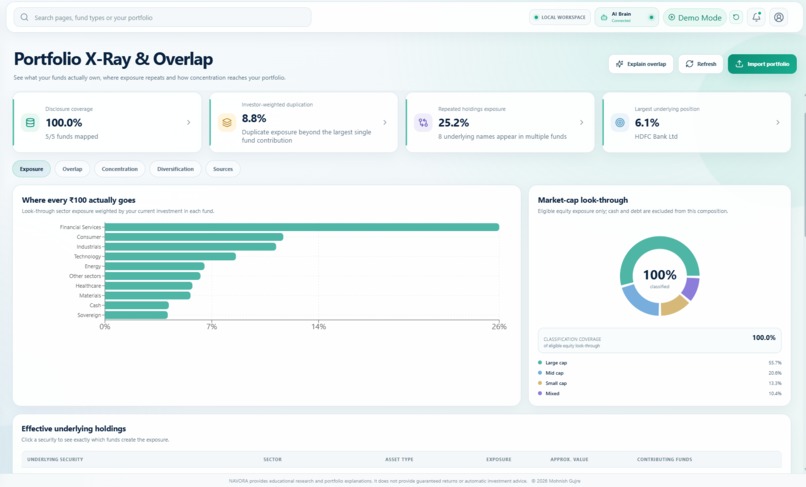Screen dimensions: 806x487
Task: Switch to the Concentration tab
Action: click(x=120, y=169)
